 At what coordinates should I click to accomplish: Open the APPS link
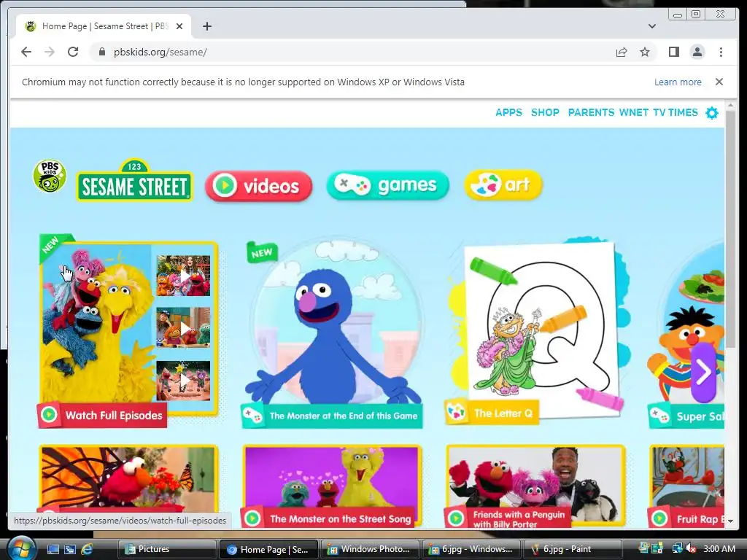tap(508, 112)
